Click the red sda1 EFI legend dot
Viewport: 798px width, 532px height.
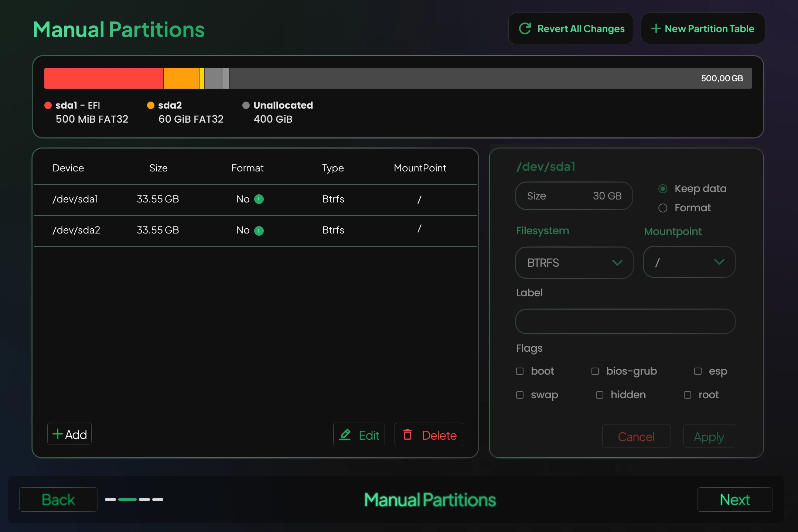(48, 105)
